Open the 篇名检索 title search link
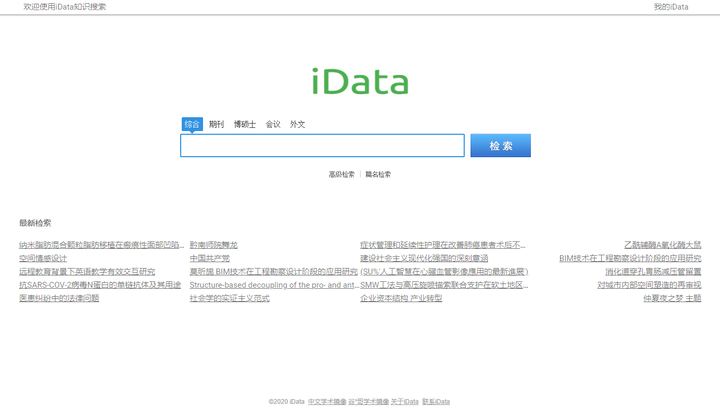Screen dimensions: 720x414 point(378,174)
